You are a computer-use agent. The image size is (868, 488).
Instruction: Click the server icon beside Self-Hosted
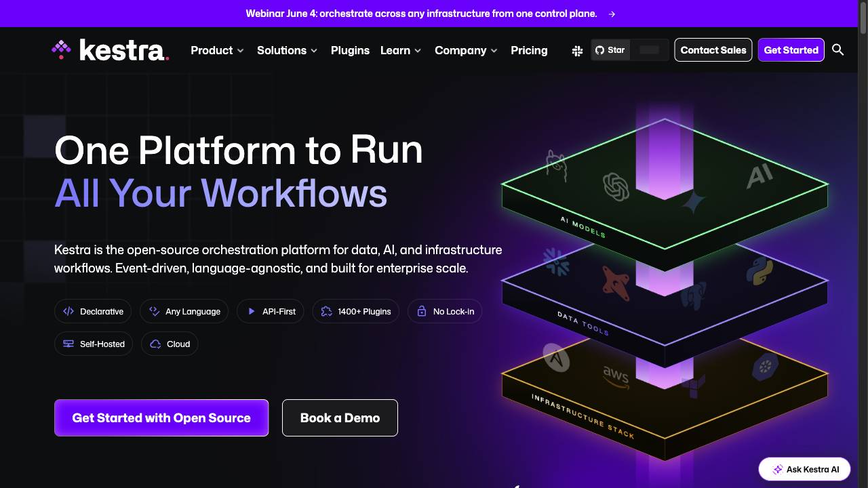coord(68,344)
